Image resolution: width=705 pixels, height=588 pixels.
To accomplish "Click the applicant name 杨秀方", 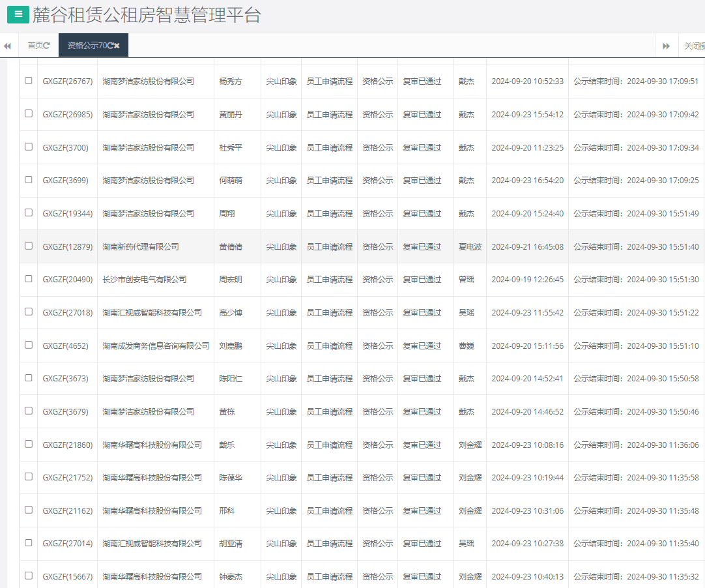I will [231, 81].
